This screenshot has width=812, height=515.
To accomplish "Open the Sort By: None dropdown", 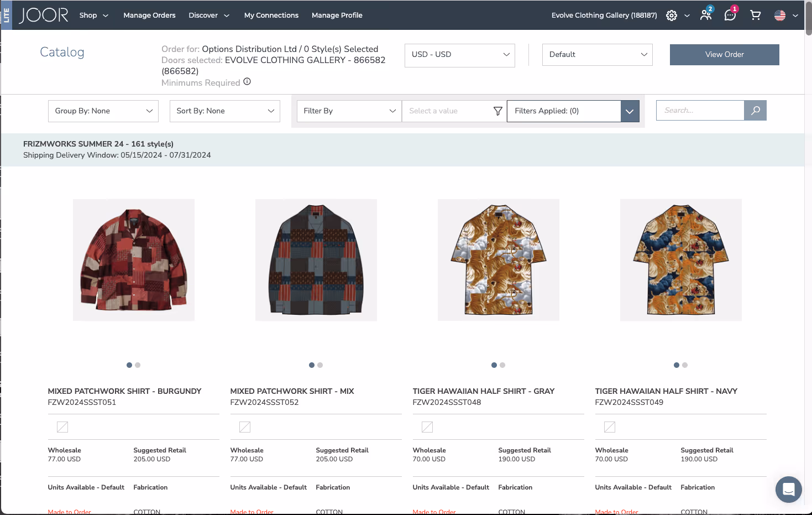I will point(225,111).
